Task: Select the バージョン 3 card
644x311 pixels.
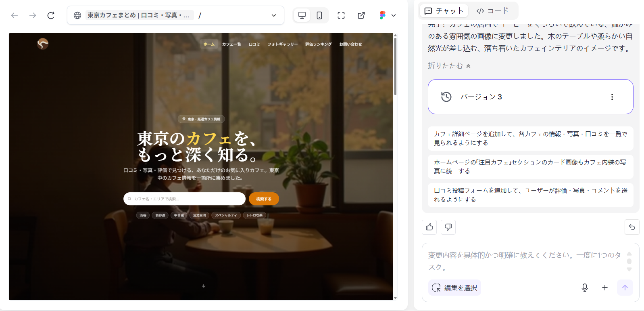Action: coord(530,97)
